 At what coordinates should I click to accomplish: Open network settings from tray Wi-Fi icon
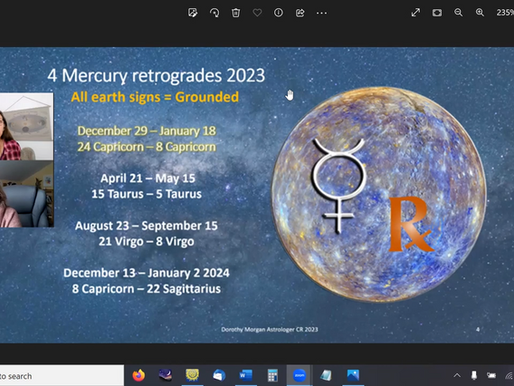(x=509, y=376)
